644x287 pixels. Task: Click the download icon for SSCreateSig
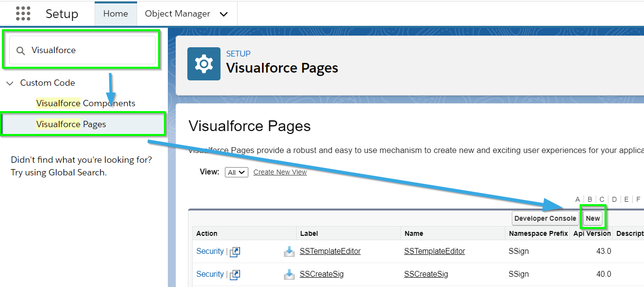[289, 274]
